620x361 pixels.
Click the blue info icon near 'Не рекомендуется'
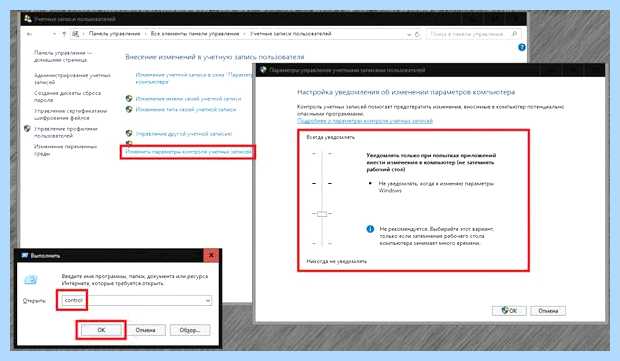(370, 229)
